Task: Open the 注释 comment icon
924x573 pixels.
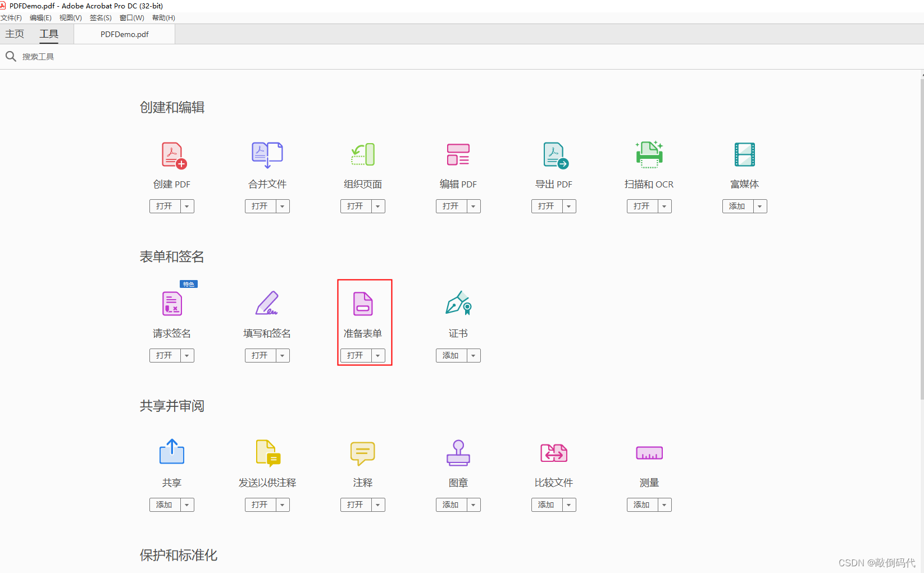Action: [363, 453]
